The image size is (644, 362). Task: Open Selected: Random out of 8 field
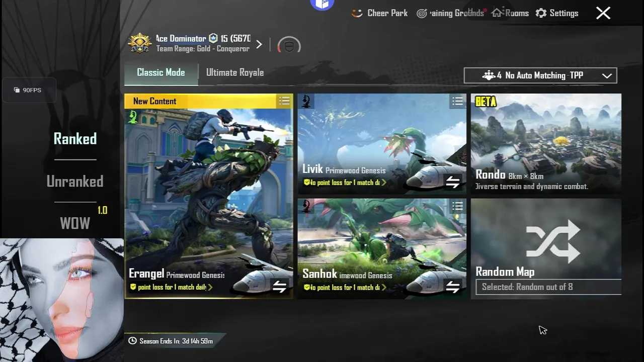click(x=548, y=287)
